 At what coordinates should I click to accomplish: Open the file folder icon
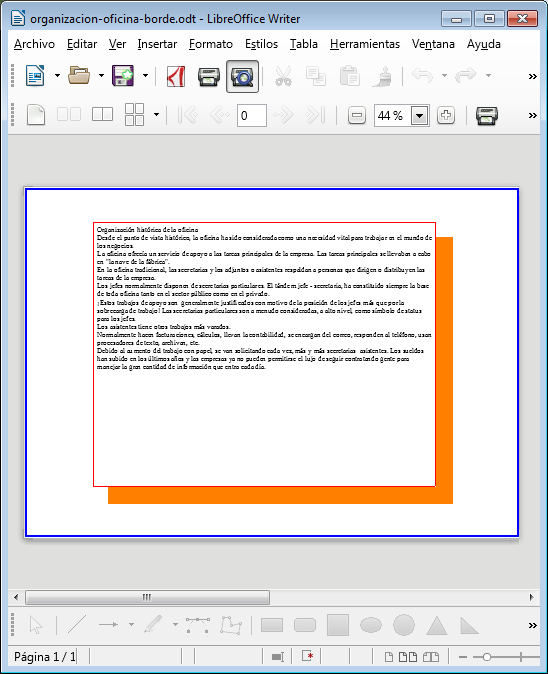[79, 76]
